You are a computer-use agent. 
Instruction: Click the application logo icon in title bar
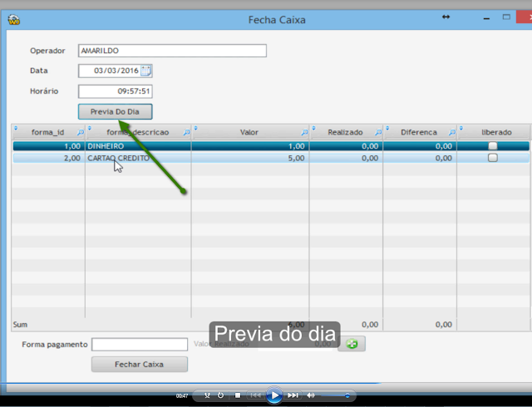pyautogui.click(x=14, y=20)
